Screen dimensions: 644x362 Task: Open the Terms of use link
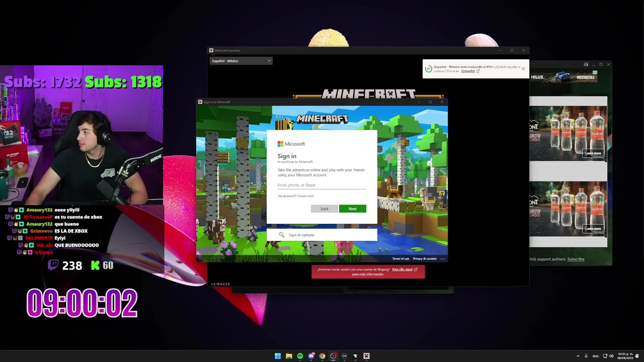tap(400, 259)
